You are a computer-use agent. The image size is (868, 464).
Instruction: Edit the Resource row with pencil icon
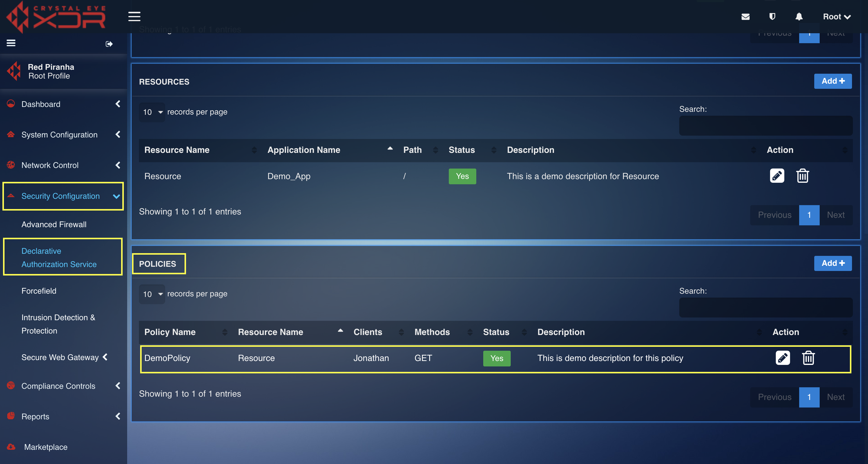pyautogui.click(x=777, y=176)
